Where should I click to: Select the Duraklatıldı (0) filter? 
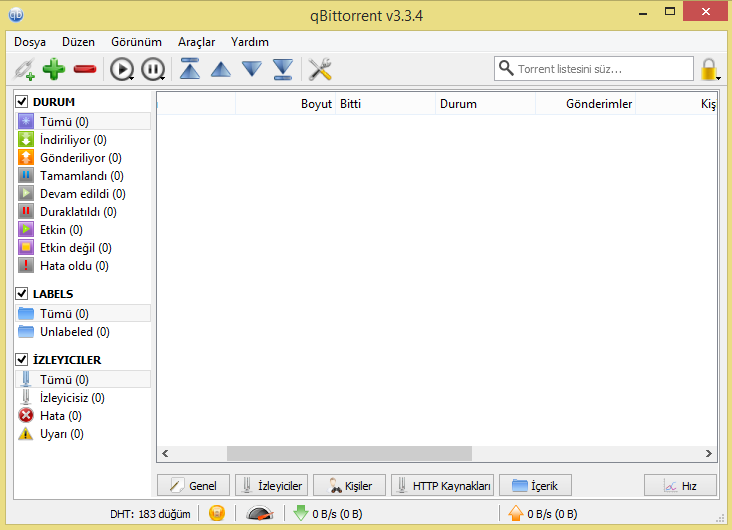tap(83, 212)
